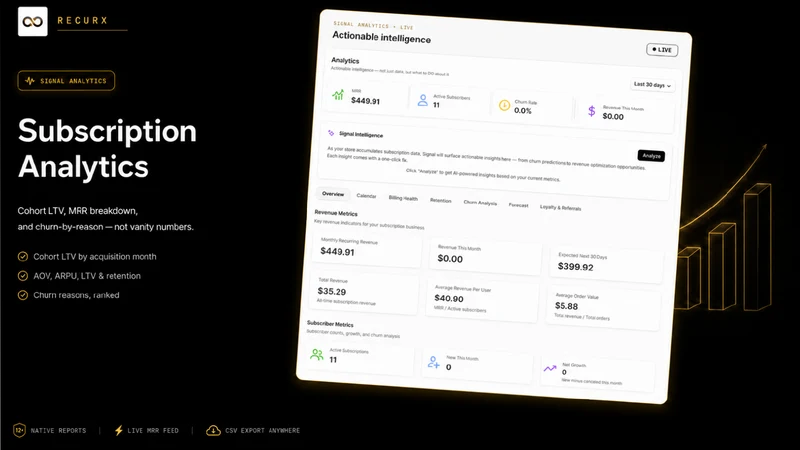Click the green MRR growth chart icon

click(x=338, y=95)
